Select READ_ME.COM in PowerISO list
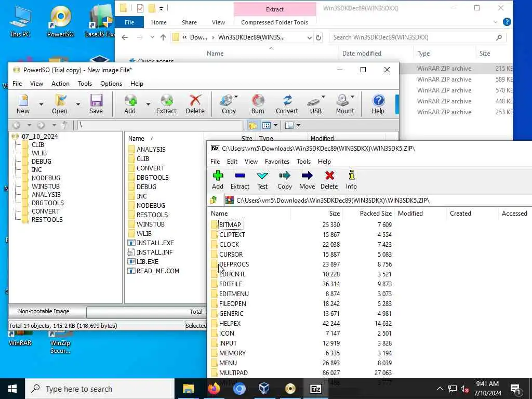The height and width of the screenshot is (399, 532). (x=158, y=271)
